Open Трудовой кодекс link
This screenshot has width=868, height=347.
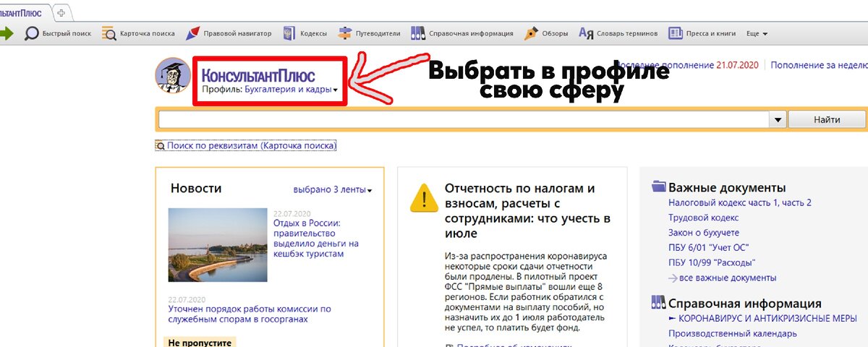tap(704, 218)
